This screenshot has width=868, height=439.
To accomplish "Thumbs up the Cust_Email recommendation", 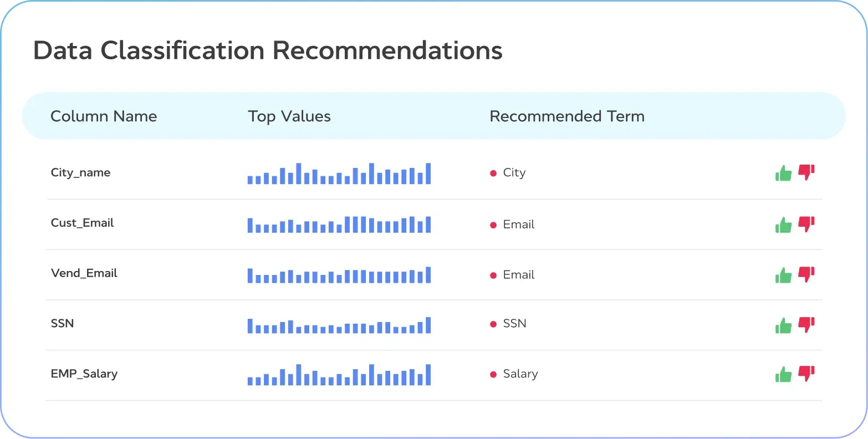I will 783,225.
